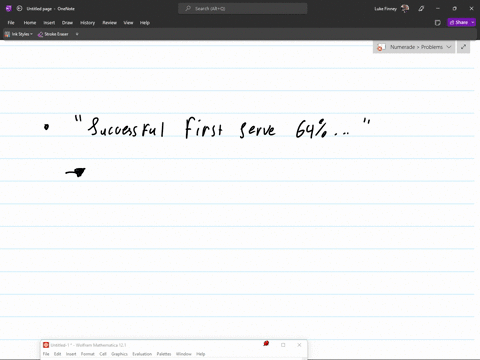
Task: Open the Draw ribbon tab
Action: (67, 23)
